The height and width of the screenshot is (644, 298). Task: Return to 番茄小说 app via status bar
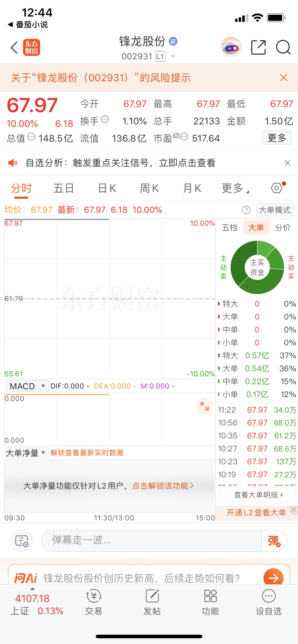click(x=28, y=24)
